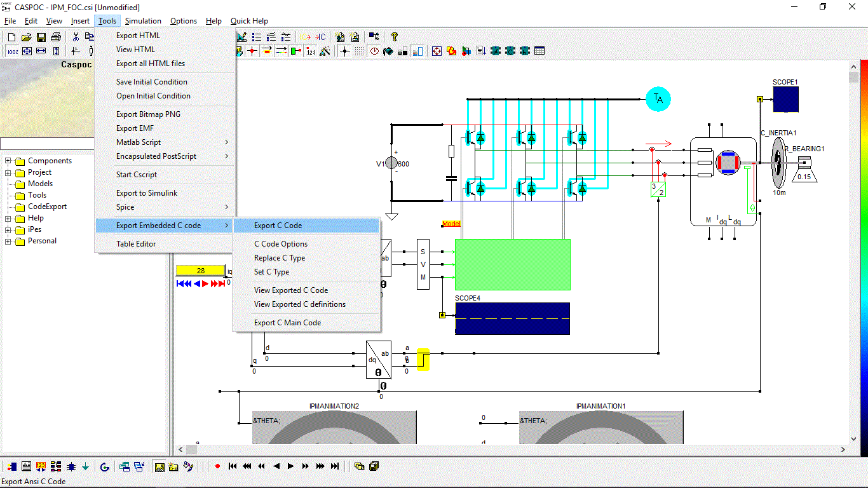Image resolution: width=868 pixels, height=488 pixels.
Task: Choose Save Initial Condition entry
Action: point(165,82)
